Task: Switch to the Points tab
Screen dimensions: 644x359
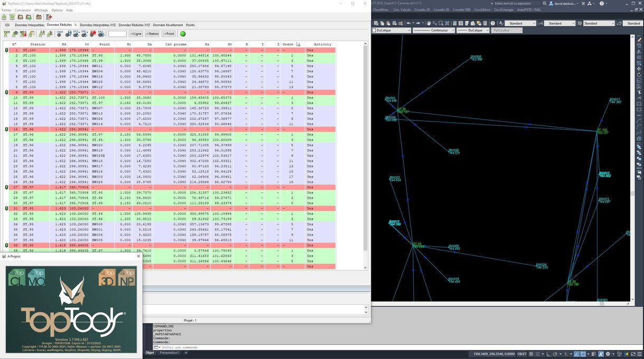Action: tap(190, 25)
